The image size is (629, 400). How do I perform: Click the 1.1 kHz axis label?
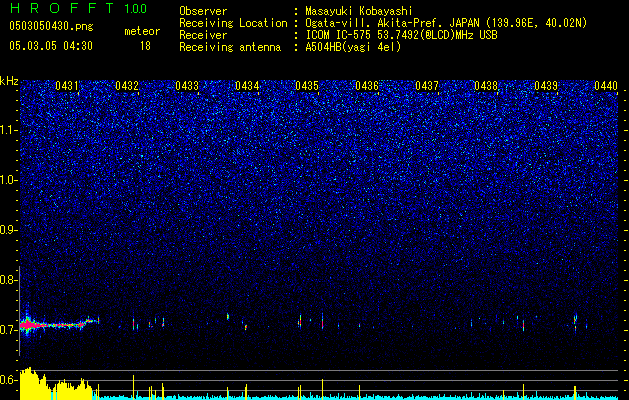click(7, 130)
